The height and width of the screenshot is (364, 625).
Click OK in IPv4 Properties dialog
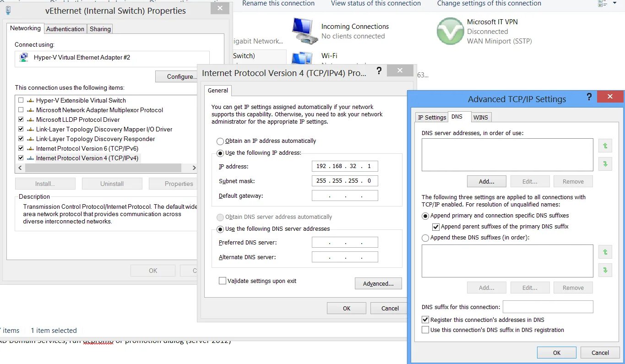pos(347,308)
